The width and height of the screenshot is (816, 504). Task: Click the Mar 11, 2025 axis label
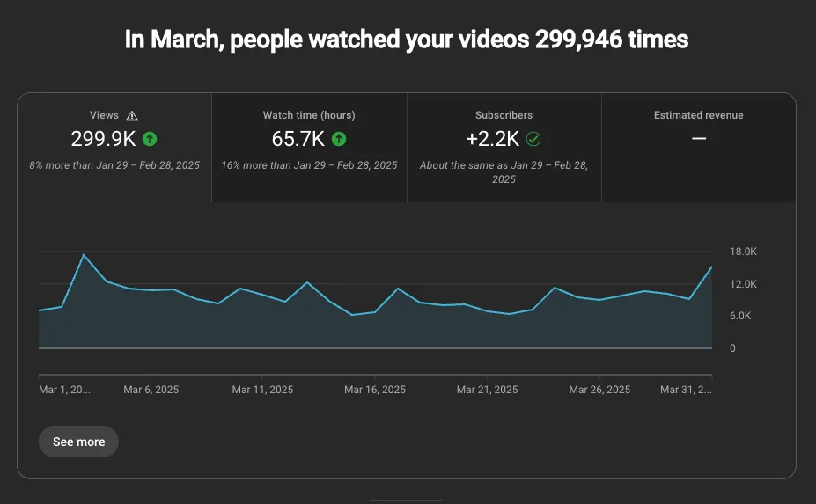[x=262, y=390]
